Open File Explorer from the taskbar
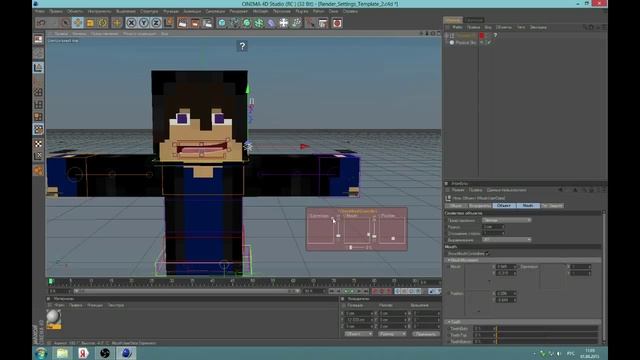Screen dimensions: 640x360 point(62,353)
